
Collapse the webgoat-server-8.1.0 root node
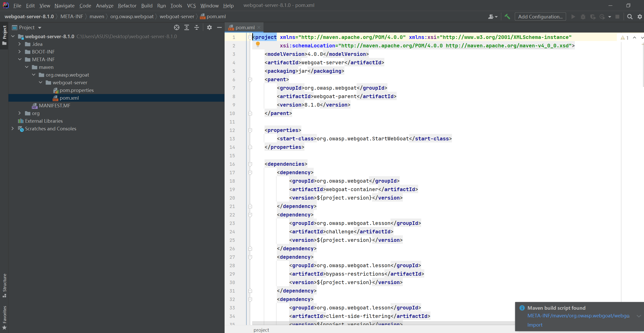click(13, 36)
